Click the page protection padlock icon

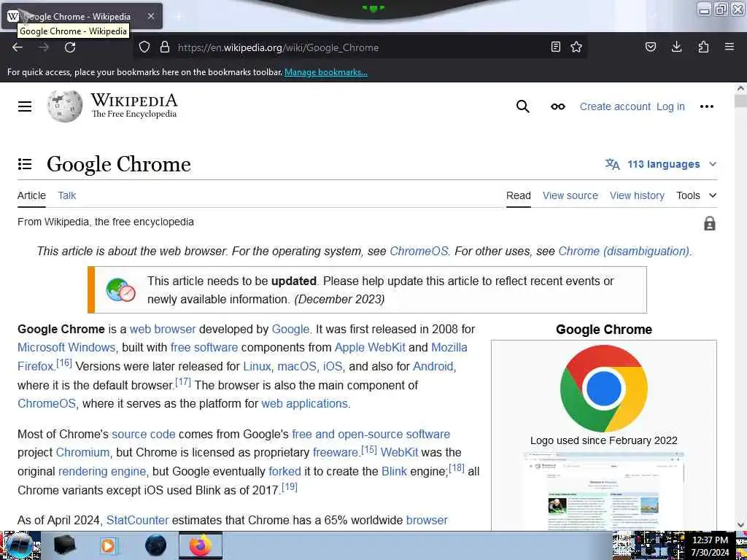coord(709,223)
